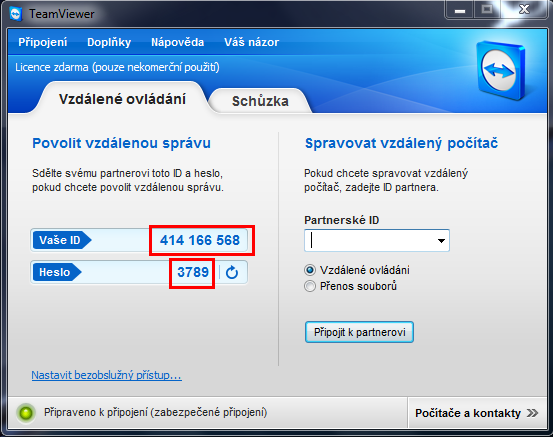Select the Vzdálené ovládání radio button

[310, 271]
